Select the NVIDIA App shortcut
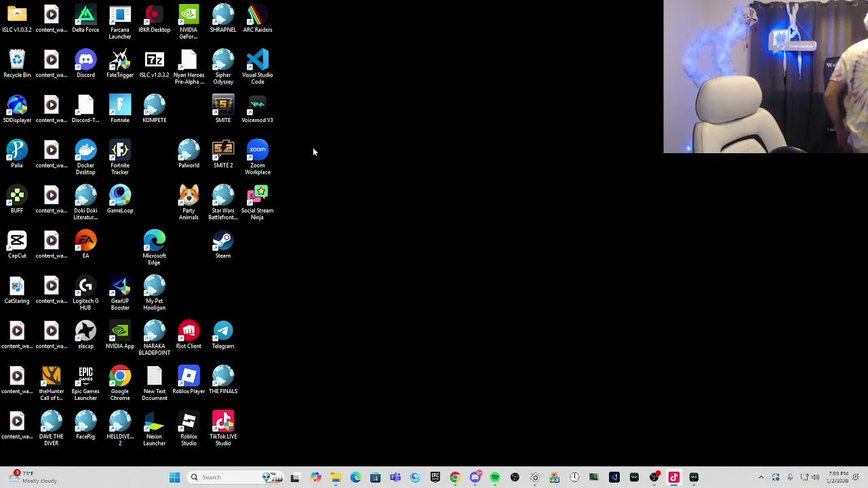Screen dimensions: 868x488 click(x=120, y=335)
